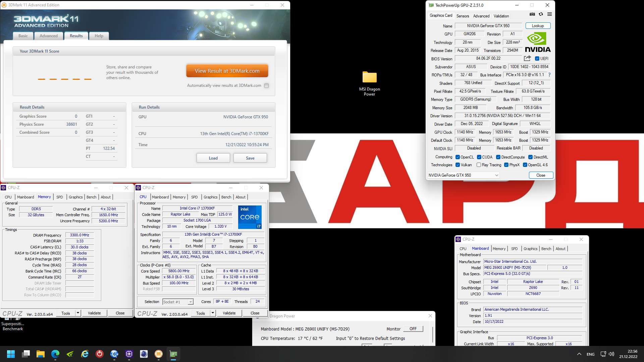644x362 pixels.
Task: Click the Lookup button in GPU-Z
Action: [x=538, y=26]
